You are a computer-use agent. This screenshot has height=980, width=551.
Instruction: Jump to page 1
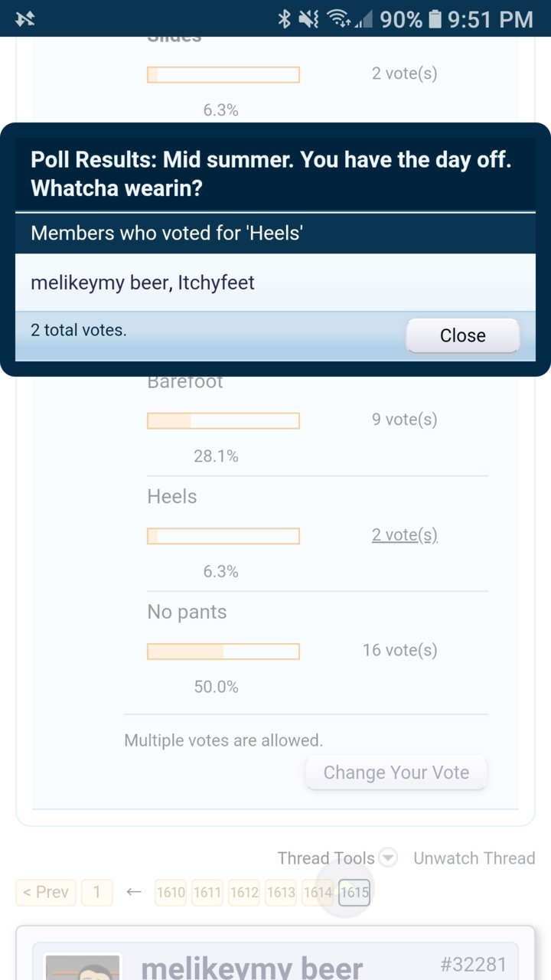pyautogui.click(x=97, y=892)
